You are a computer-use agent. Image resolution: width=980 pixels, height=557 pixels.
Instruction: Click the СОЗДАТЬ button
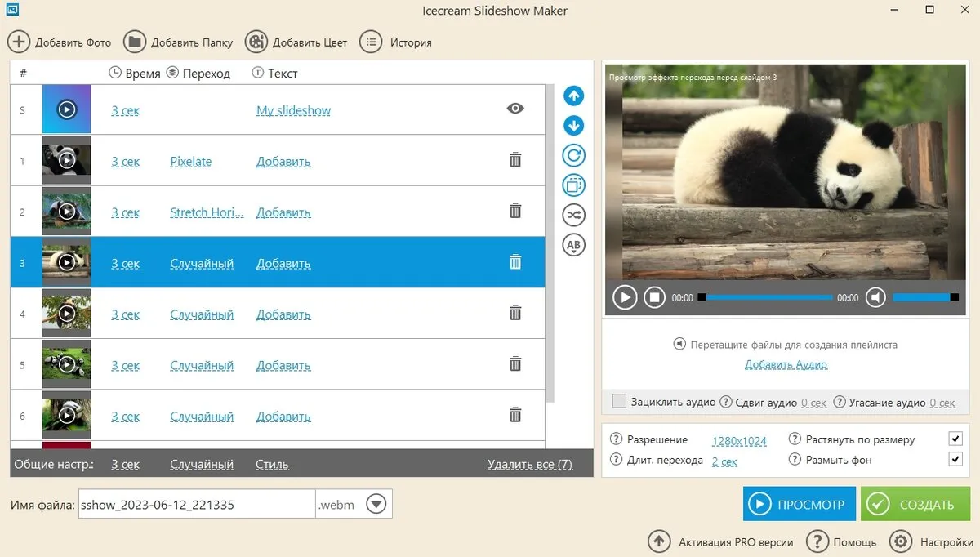pyautogui.click(x=915, y=504)
